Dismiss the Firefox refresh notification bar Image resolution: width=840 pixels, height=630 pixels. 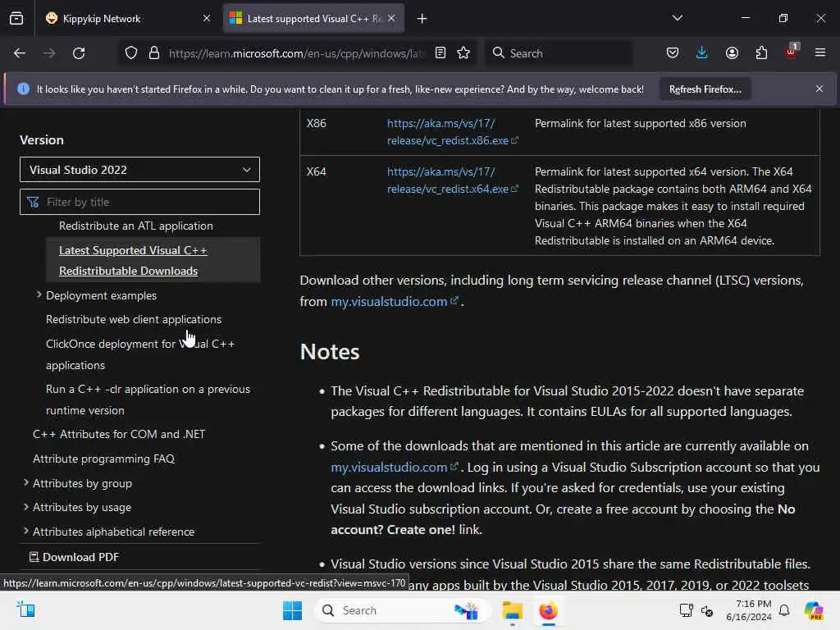(x=819, y=89)
